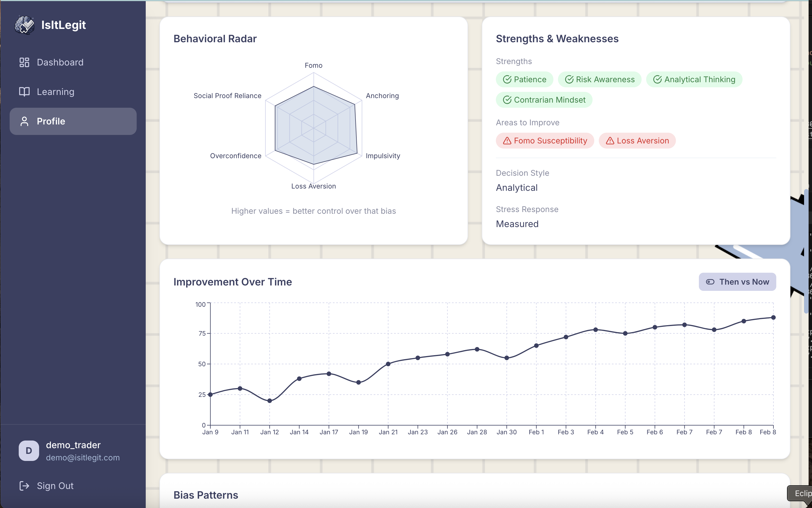Click the Sign Out link
The height and width of the screenshot is (508, 812).
pos(55,486)
